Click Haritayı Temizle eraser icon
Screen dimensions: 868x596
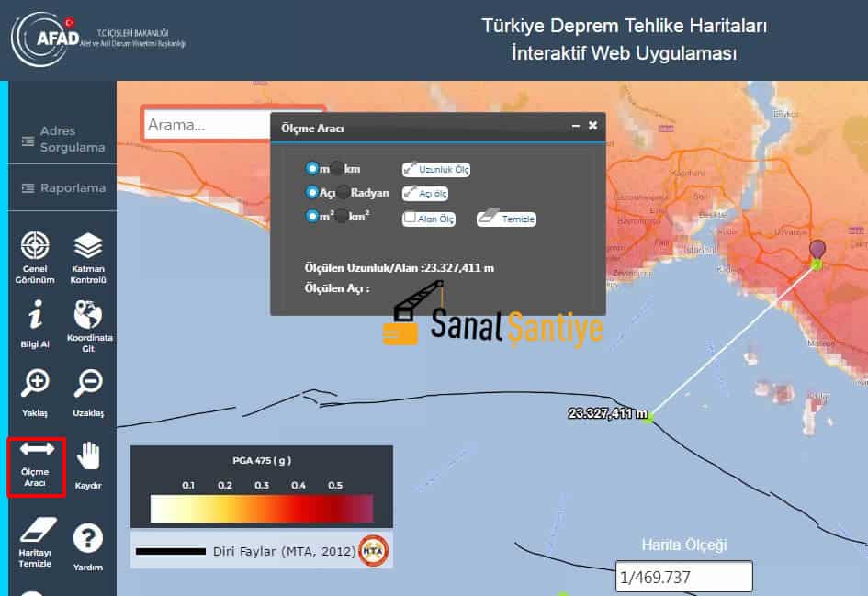click(x=37, y=532)
